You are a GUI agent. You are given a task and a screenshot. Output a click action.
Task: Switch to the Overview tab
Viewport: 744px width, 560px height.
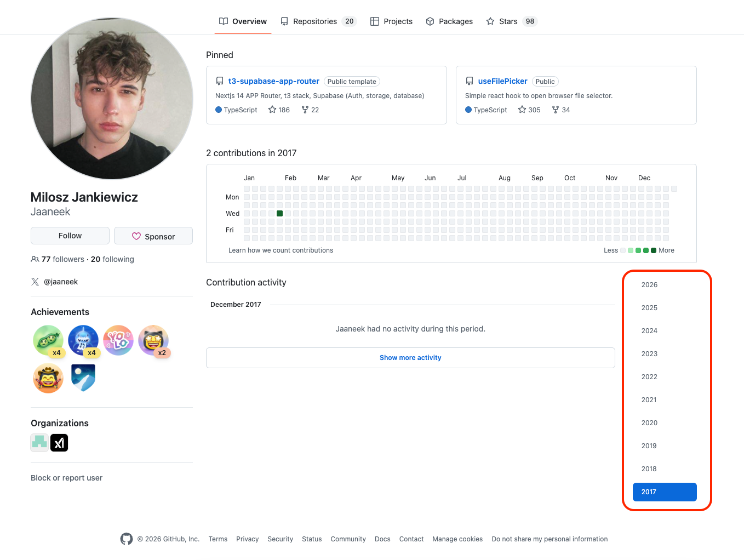[x=243, y=21]
